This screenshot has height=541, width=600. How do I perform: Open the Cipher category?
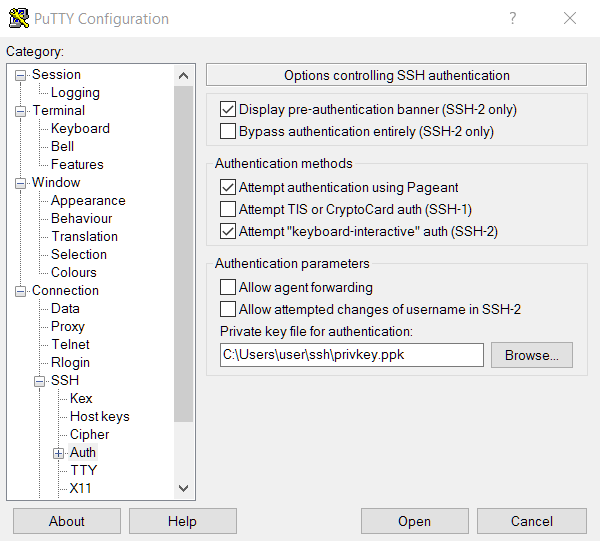click(x=89, y=434)
